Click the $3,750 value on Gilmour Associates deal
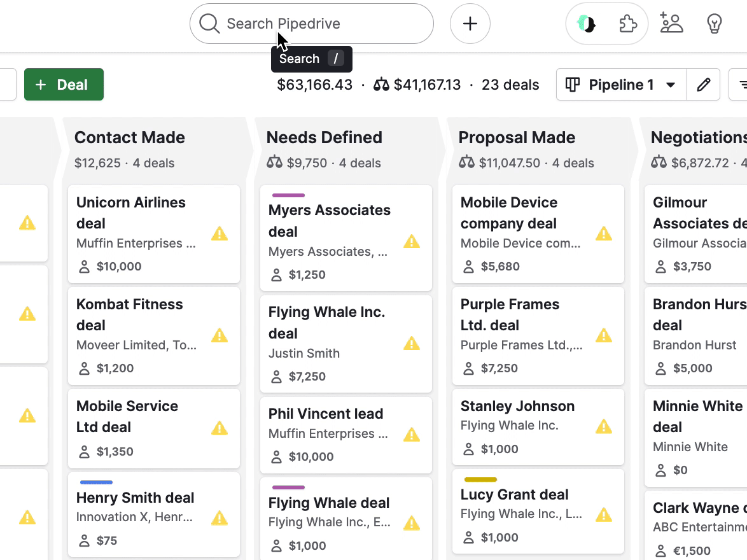Viewport: 747px width, 560px height. tap(692, 267)
